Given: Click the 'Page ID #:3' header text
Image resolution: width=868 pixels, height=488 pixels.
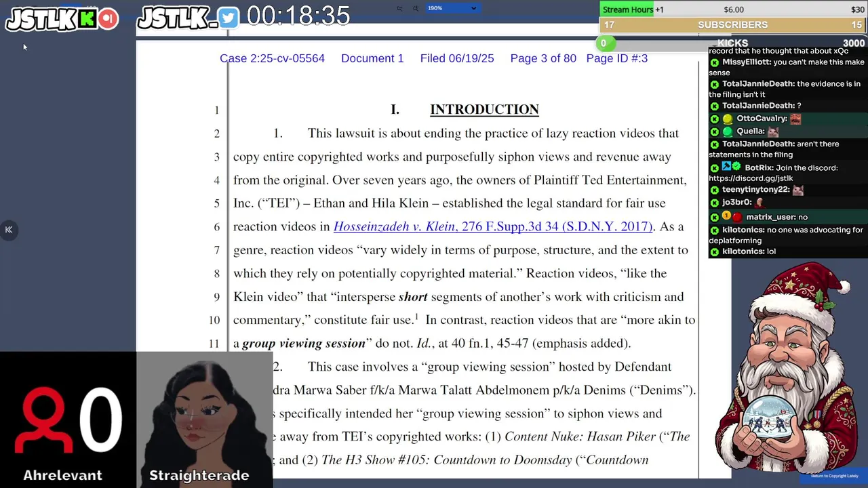Looking at the screenshot, I should pyautogui.click(x=617, y=58).
